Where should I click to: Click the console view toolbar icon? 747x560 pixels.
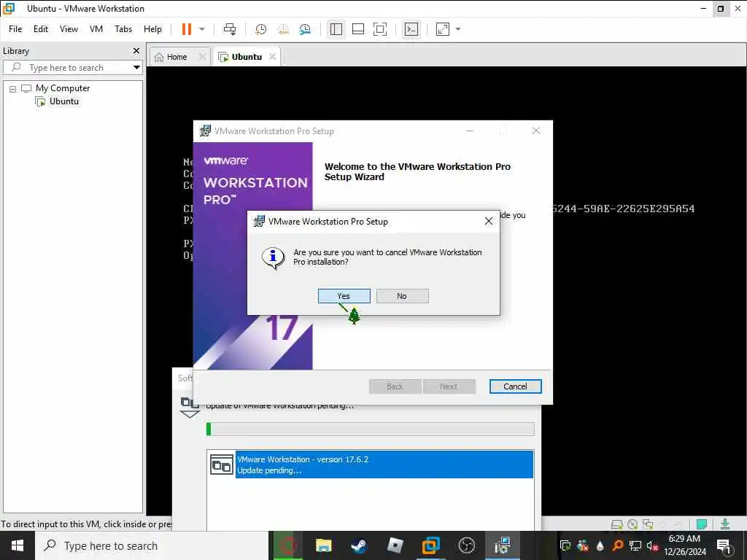(x=411, y=29)
